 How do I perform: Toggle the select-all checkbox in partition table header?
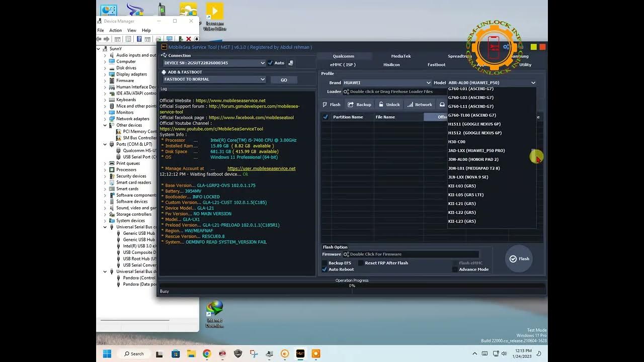[x=326, y=117]
